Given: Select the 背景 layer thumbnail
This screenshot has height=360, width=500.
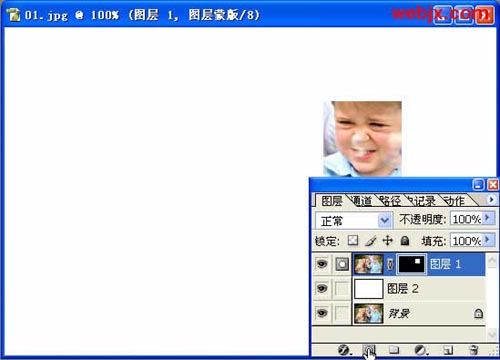Looking at the screenshot, I should [x=369, y=313].
